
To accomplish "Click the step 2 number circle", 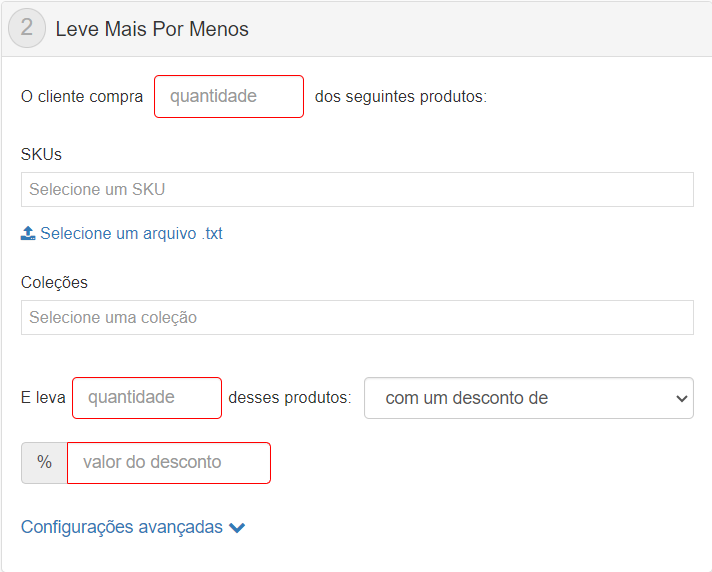I will (27, 28).
